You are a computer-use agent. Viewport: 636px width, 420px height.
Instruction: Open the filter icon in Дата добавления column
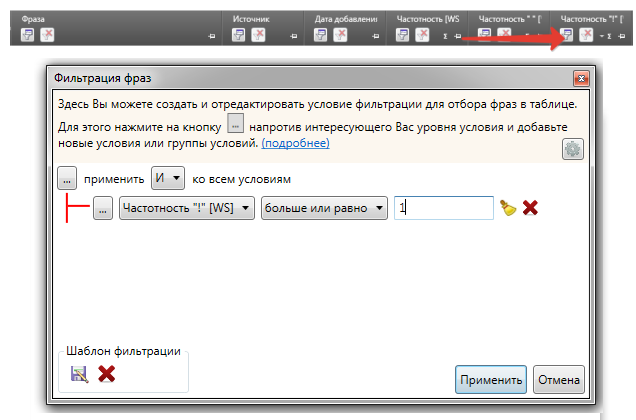click(x=321, y=35)
